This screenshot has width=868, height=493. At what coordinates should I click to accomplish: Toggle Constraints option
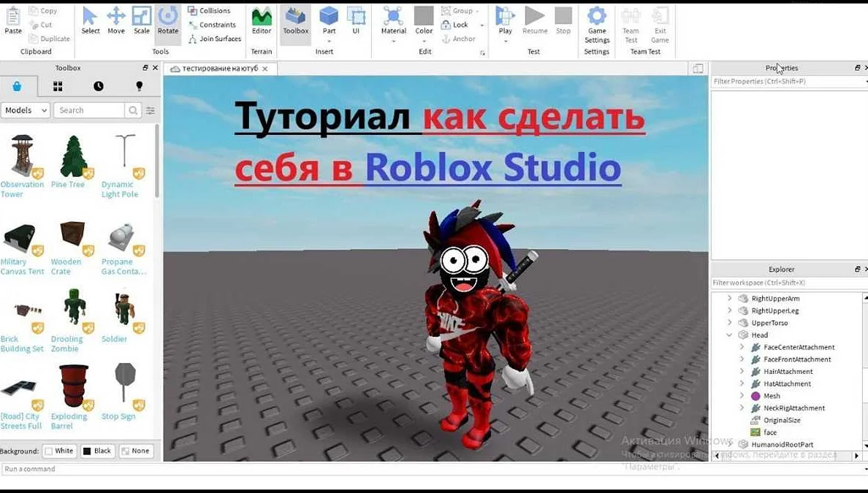212,25
